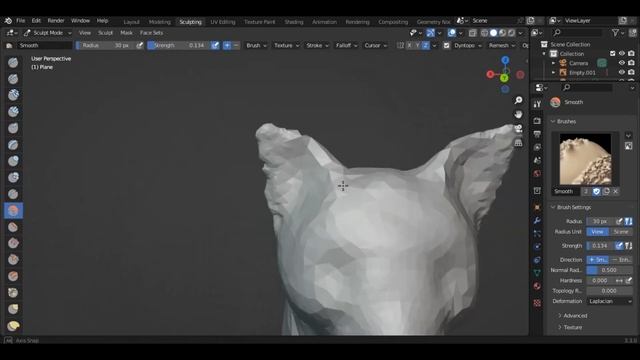Open the Falloff header dropdown
This screenshot has width=640, height=360.
pyautogui.click(x=347, y=46)
